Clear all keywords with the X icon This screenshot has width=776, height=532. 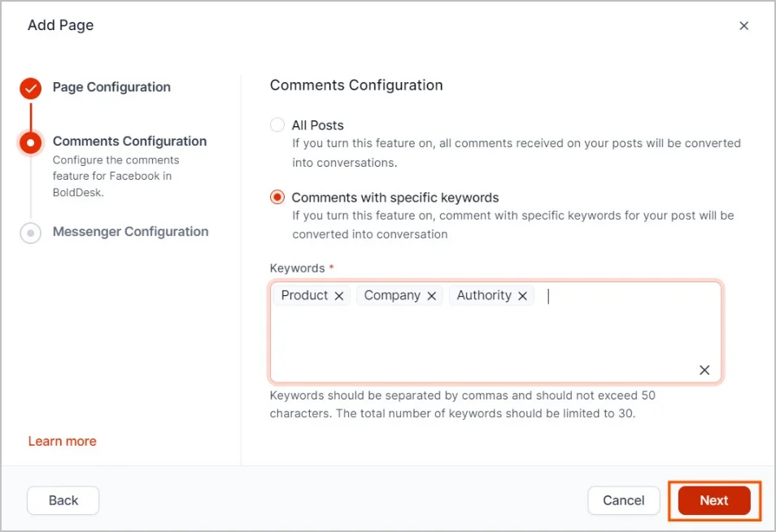[x=704, y=370]
